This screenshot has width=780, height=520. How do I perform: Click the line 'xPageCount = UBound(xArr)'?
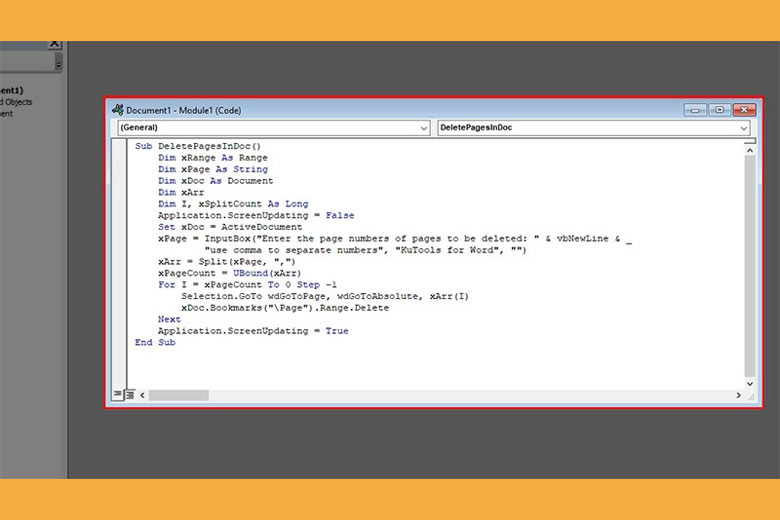229,273
